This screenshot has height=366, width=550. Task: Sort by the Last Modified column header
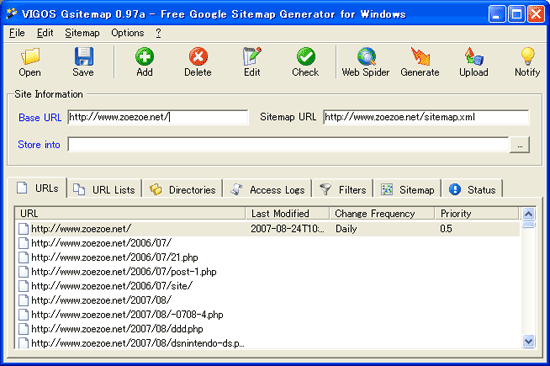coord(288,213)
